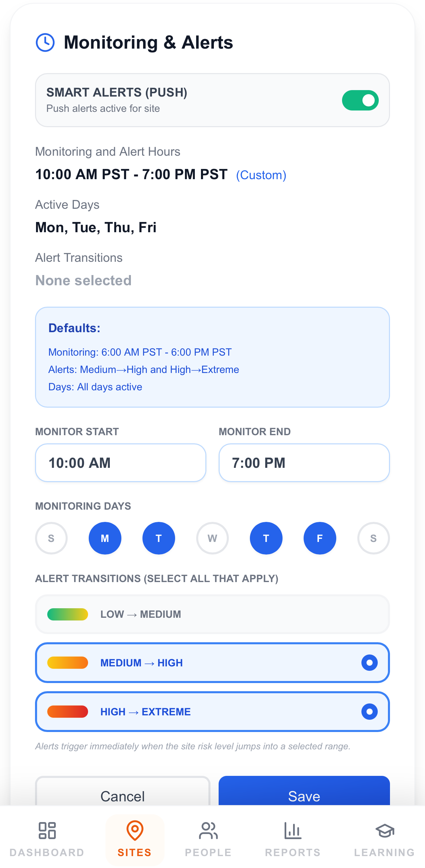The height and width of the screenshot is (868, 425).
Task: Open the Monitor End time picker
Action: click(x=304, y=463)
